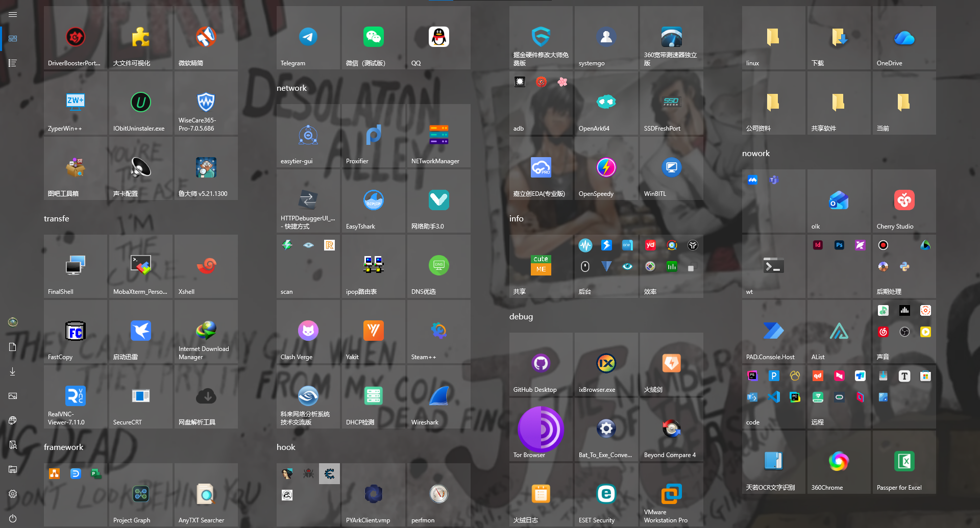980x528 pixels.
Task: Launch IObitUninstaler.exe tile
Action: point(141,103)
